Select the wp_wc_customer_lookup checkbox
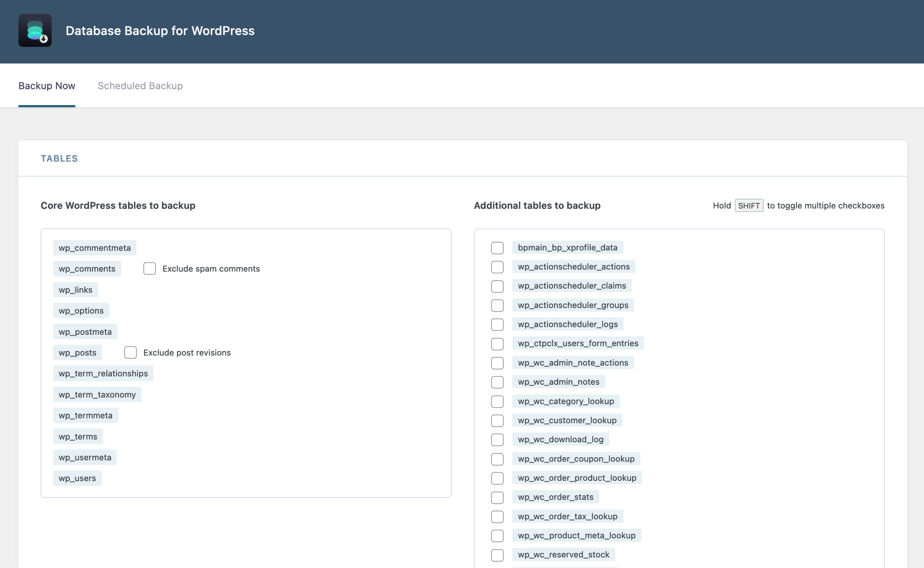924x568 pixels. (x=497, y=421)
